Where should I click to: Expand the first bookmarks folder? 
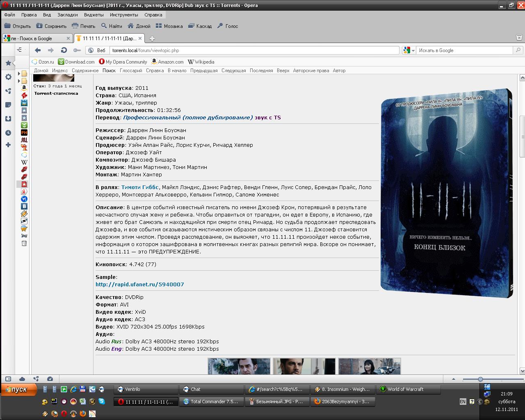pos(19,73)
